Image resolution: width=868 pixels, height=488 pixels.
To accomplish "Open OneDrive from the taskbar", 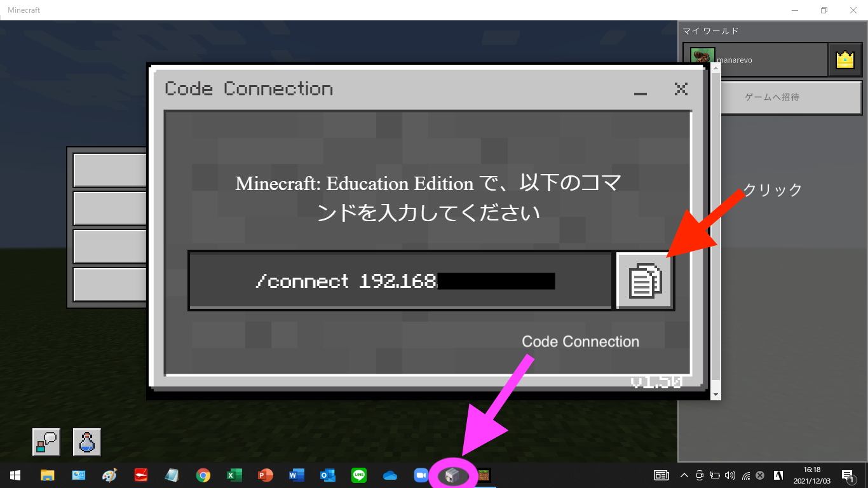I will 390,475.
